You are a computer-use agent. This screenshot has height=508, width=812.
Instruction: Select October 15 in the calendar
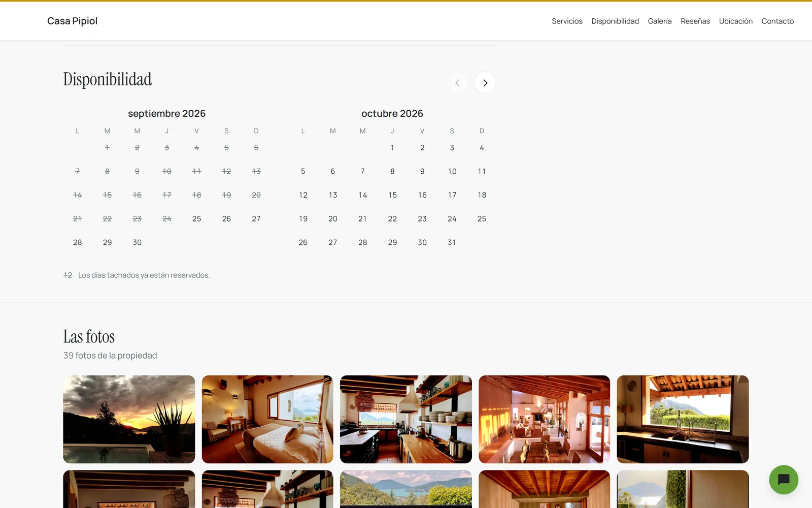pos(392,195)
